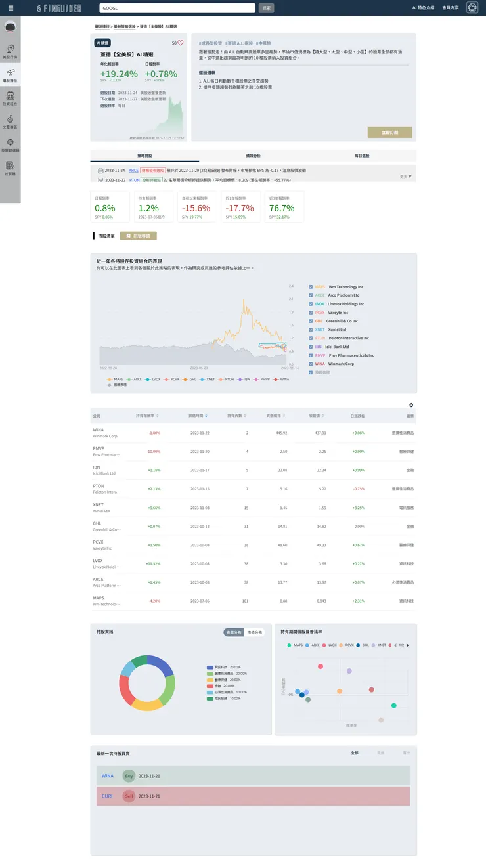Uncheck the MAPS Wm Technology Inc checkbox
Viewport: 486px width, 868px height.
click(311, 287)
